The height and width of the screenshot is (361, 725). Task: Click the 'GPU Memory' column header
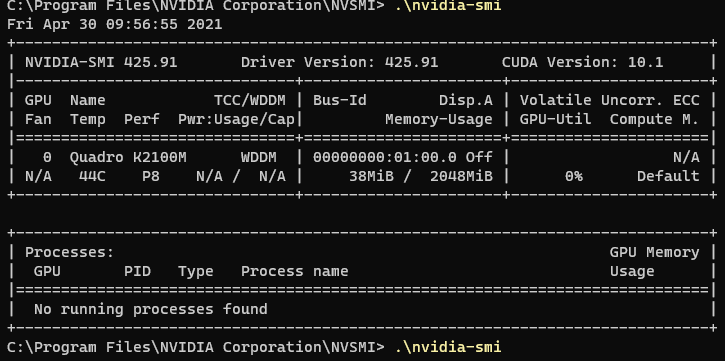point(654,252)
